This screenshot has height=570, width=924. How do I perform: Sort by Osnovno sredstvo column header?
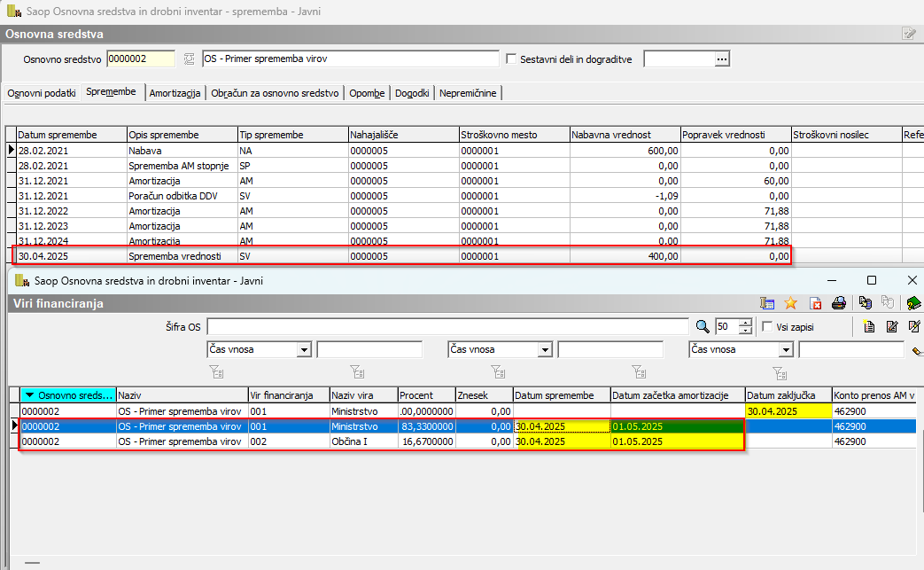click(67, 394)
